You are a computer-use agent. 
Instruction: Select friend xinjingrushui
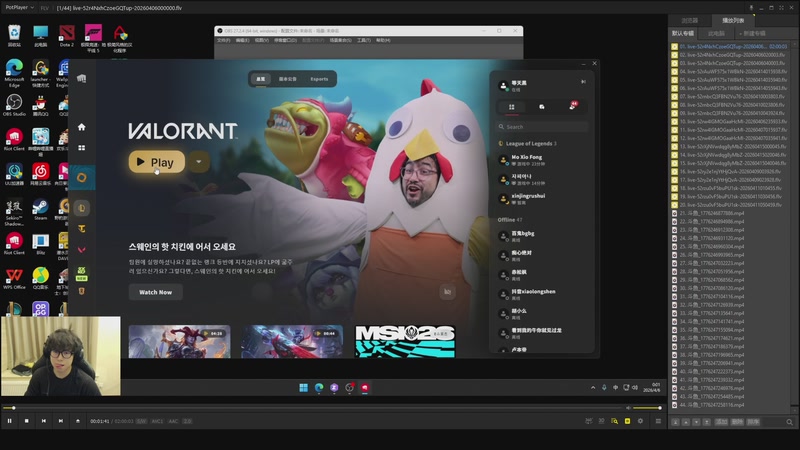(x=542, y=198)
